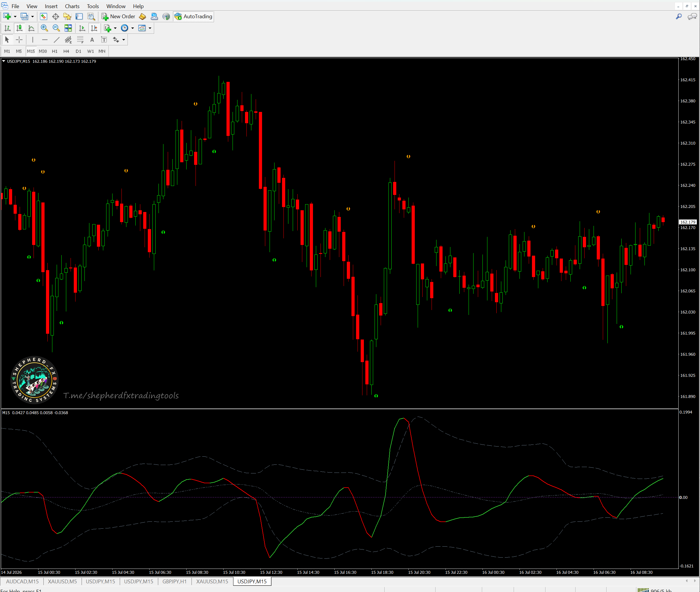Open the Templates dropdown arrow
This screenshot has width=700, height=592.
point(150,28)
